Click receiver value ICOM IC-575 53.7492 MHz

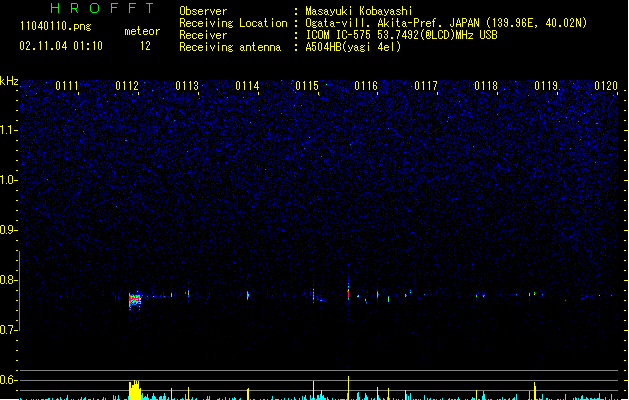(x=401, y=35)
